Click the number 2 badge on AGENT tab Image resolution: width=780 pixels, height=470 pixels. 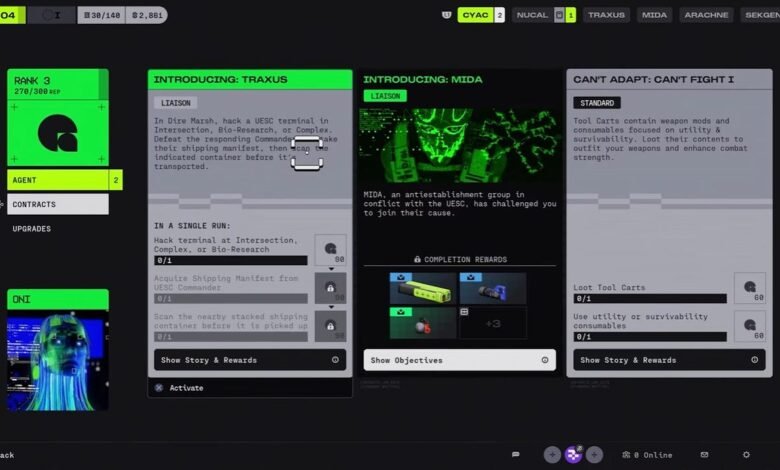pos(116,180)
